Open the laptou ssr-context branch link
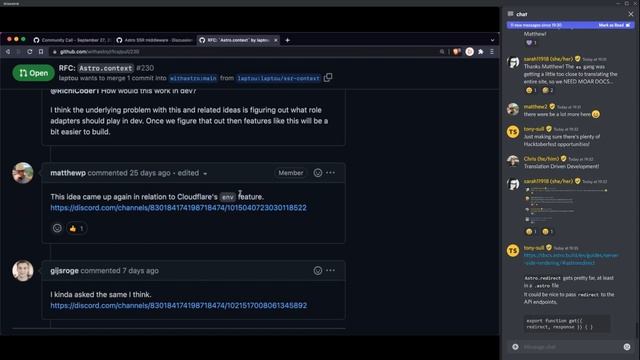 click(278, 78)
